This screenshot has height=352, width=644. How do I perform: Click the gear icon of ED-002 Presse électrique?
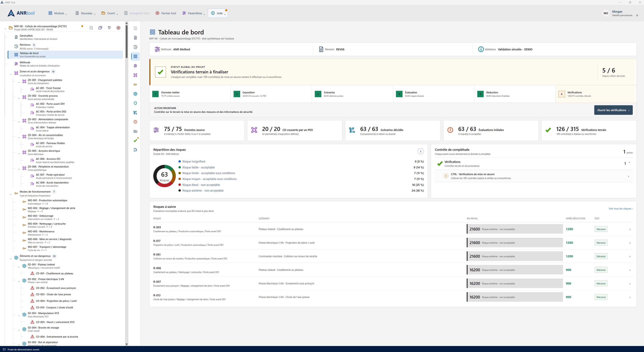24,281
